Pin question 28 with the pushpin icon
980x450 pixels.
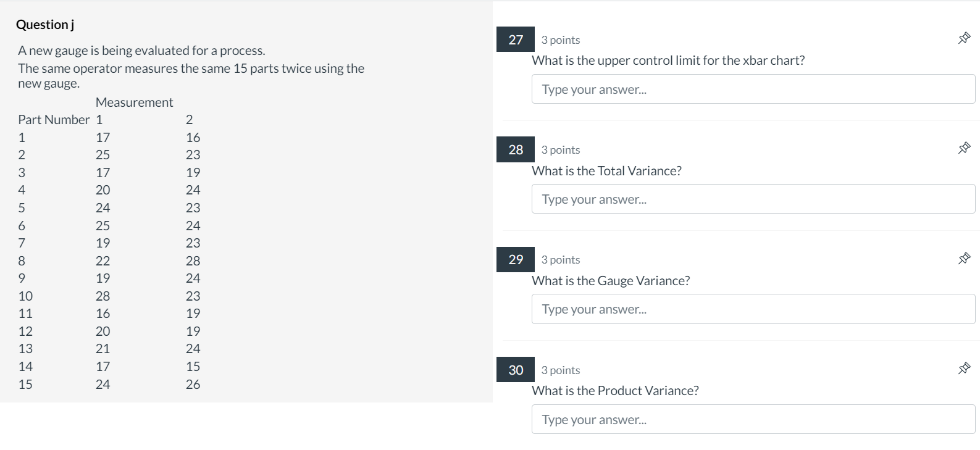pos(964,148)
